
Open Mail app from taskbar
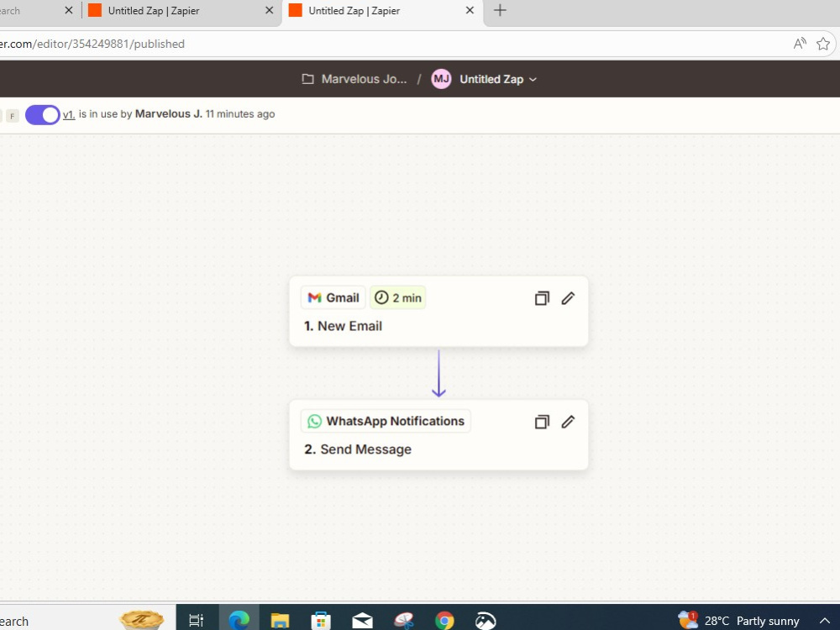click(362, 621)
